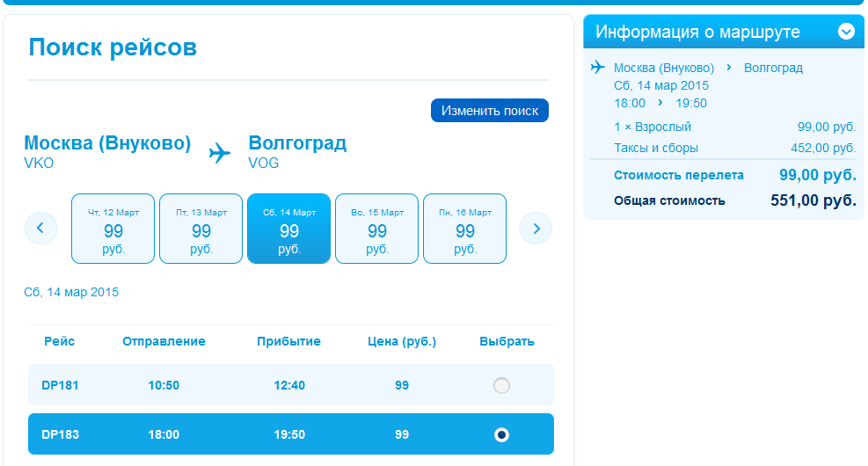Choose Thursday 12 March date tab
This screenshot has height=466, width=868.
pyautogui.click(x=113, y=229)
